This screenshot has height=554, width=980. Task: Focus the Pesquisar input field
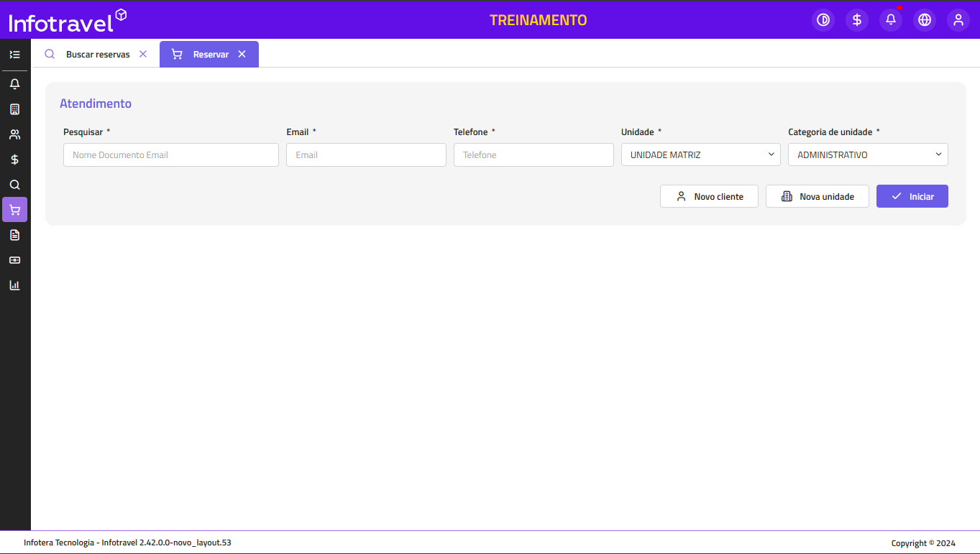pos(171,155)
